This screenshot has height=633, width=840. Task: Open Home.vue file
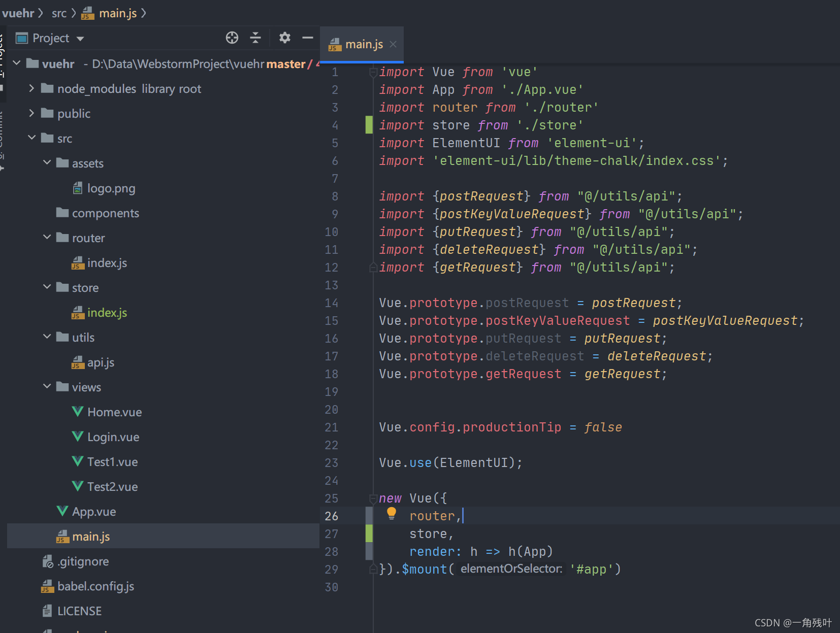click(114, 412)
